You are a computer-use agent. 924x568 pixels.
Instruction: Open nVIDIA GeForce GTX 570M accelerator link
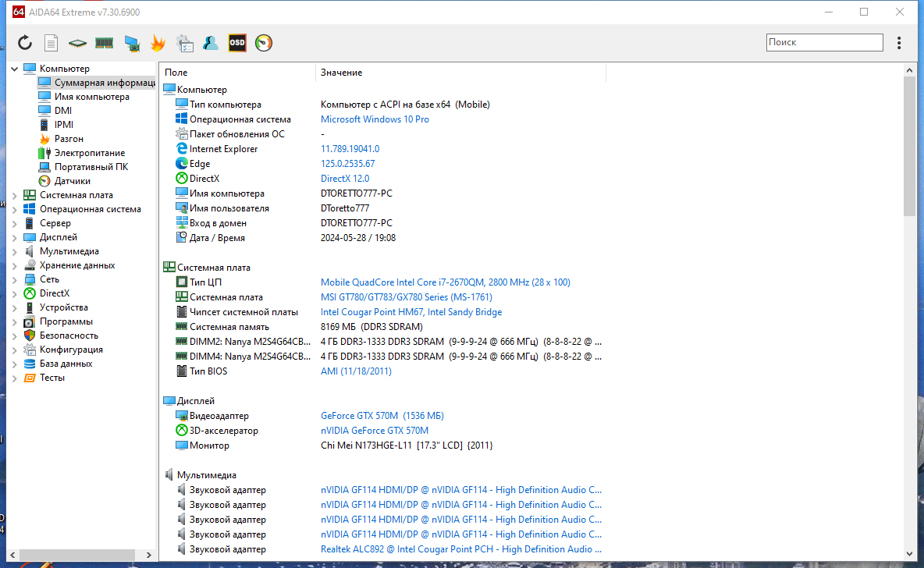click(x=375, y=431)
